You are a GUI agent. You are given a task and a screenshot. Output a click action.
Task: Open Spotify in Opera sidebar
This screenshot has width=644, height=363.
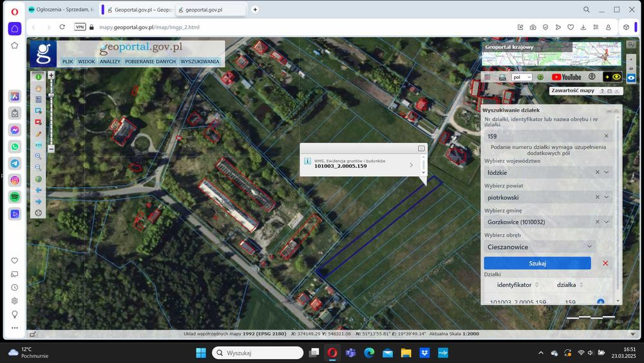(x=15, y=197)
